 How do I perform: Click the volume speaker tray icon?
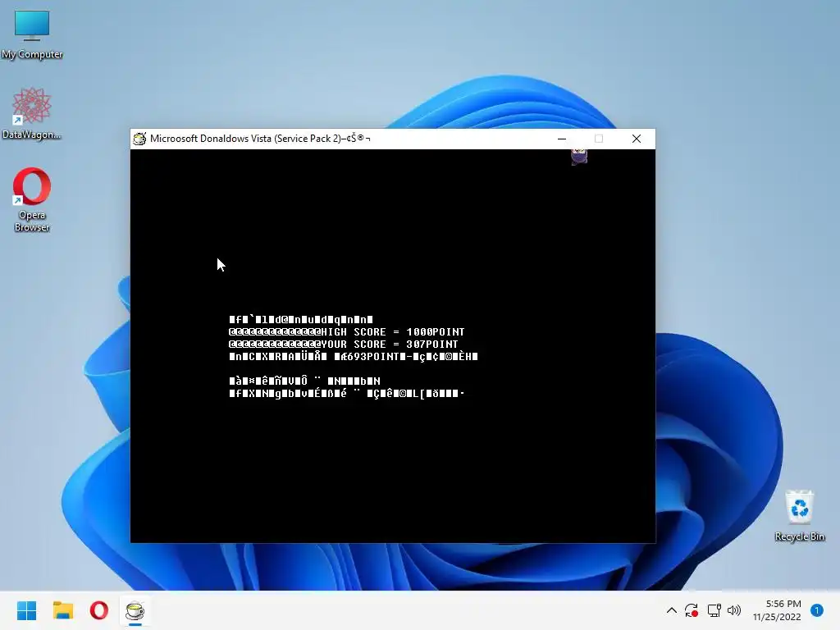[734, 610]
